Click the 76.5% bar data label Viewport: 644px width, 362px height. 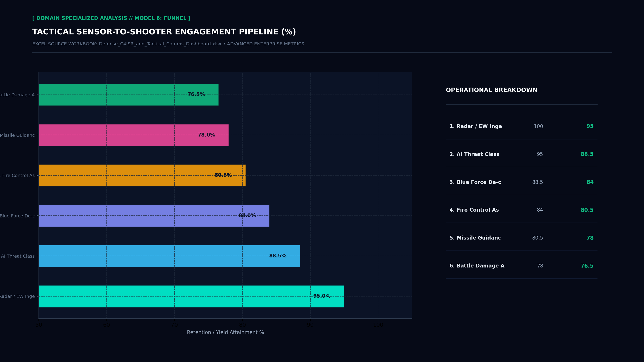click(x=196, y=95)
